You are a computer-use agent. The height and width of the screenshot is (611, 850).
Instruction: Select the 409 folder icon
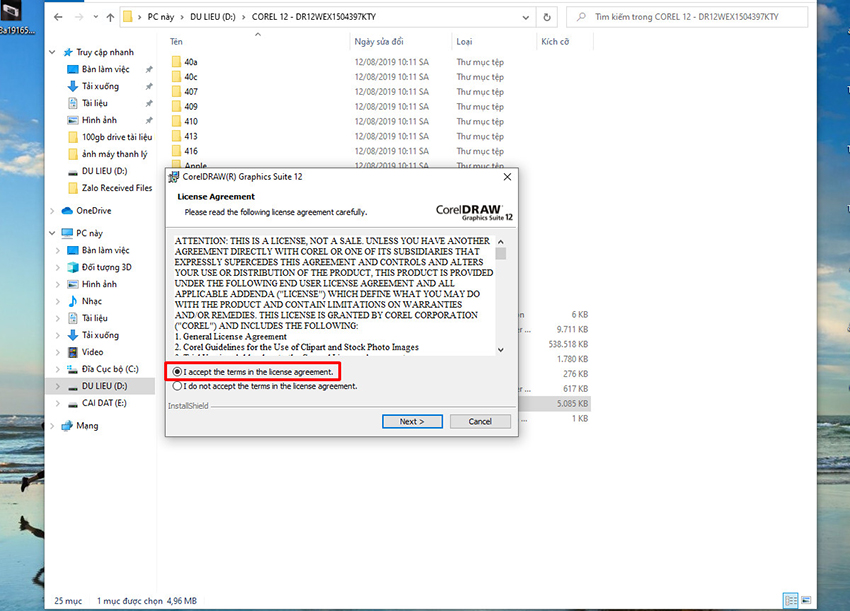click(x=177, y=106)
